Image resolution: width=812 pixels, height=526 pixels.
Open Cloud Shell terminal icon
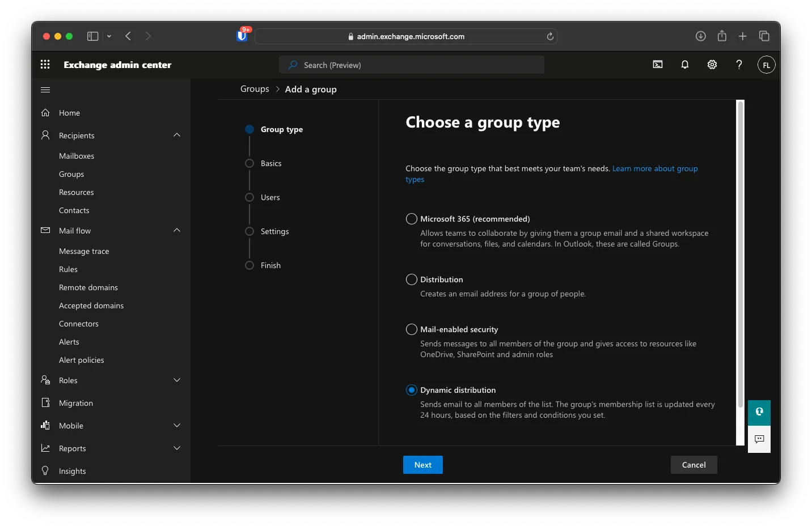click(658, 65)
